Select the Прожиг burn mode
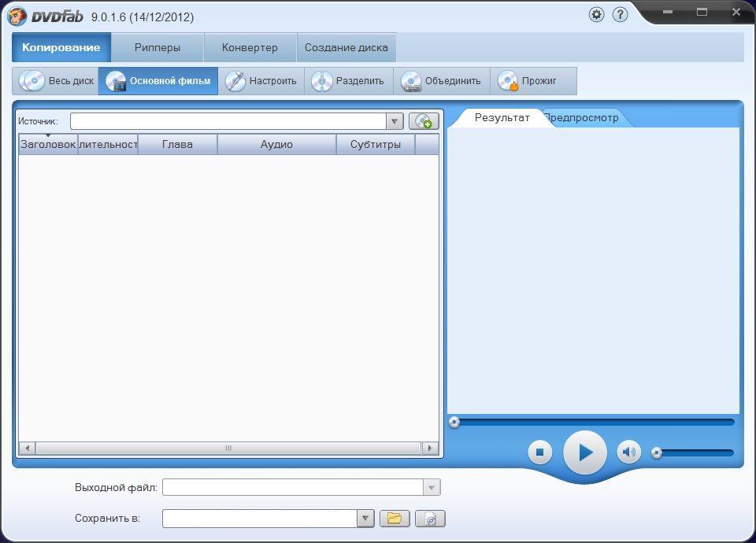This screenshot has height=543, width=756. (533, 81)
